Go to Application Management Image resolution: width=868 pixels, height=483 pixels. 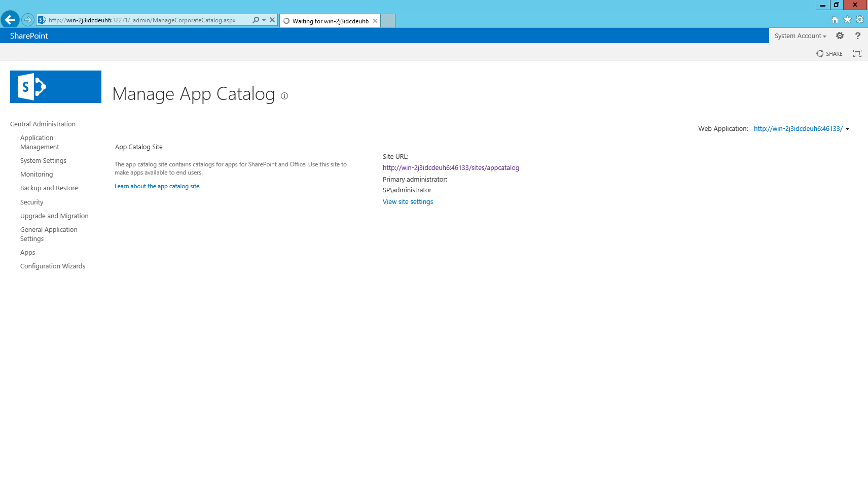point(40,143)
